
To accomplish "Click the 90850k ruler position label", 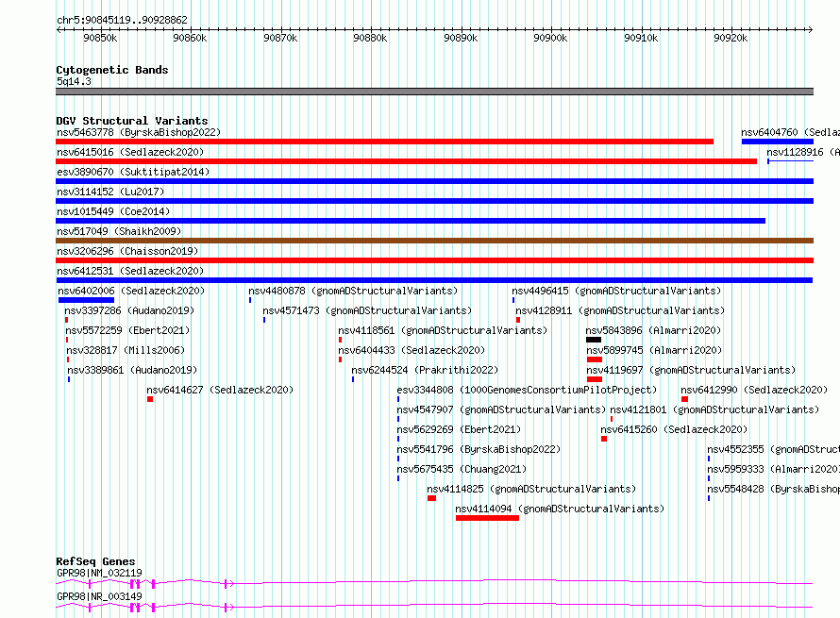I will click(100, 38).
